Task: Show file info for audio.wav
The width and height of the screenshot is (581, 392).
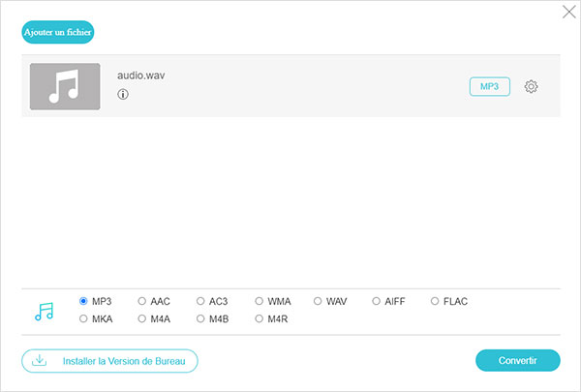Action: pos(123,95)
